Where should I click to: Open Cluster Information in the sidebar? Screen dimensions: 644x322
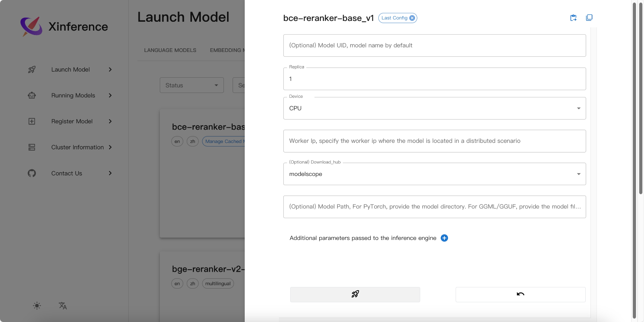pyautogui.click(x=78, y=147)
